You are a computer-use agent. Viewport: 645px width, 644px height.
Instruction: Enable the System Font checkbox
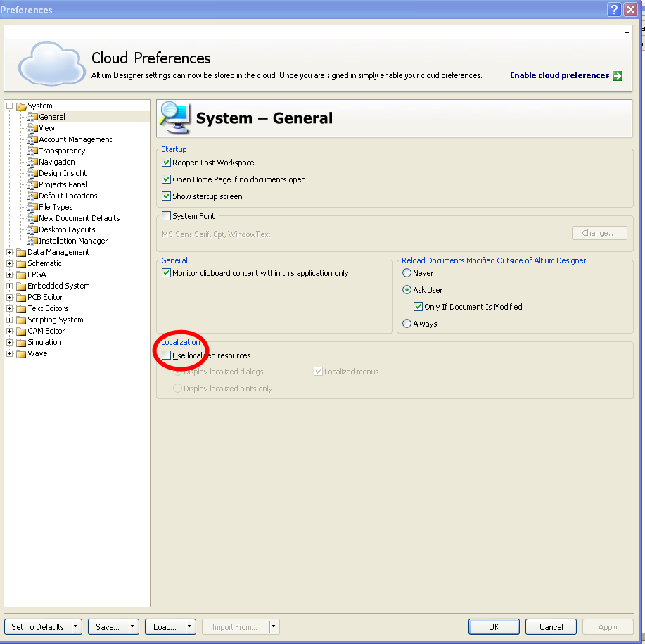[x=166, y=215]
